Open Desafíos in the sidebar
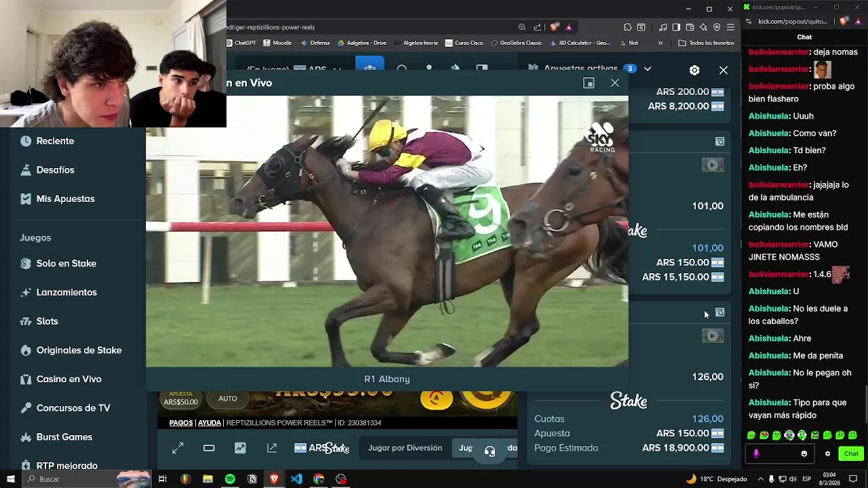 pos(47,170)
